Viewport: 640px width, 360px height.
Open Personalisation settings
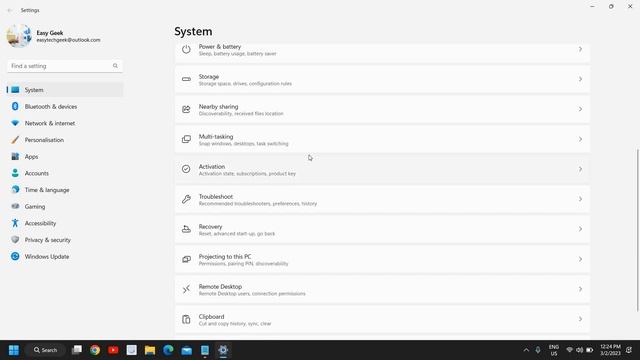pos(65,140)
